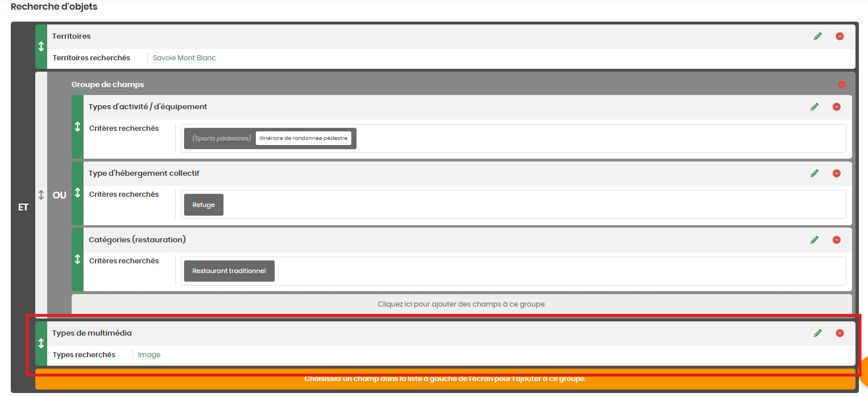This screenshot has width=868, height=397.
Task: Click Savoie Mont Blanc territory value
Action: tap(184, 58)
